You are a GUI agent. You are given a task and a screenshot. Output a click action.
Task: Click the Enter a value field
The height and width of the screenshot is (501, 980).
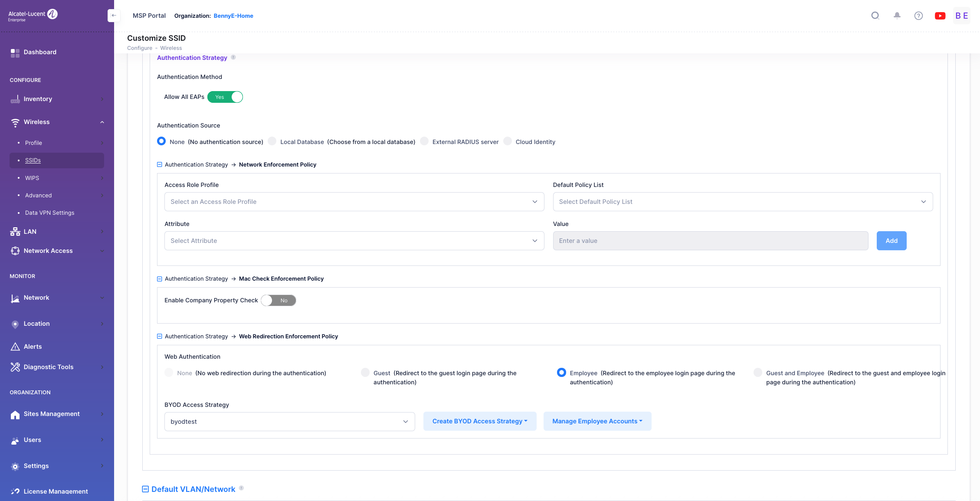(710, 241)
